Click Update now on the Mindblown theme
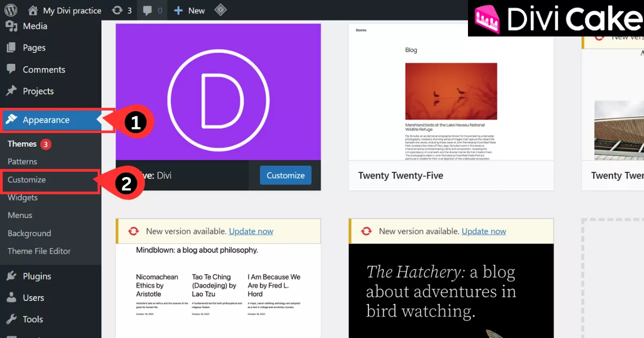The width and height of the screenshot is (644, 338). (251, 231)
